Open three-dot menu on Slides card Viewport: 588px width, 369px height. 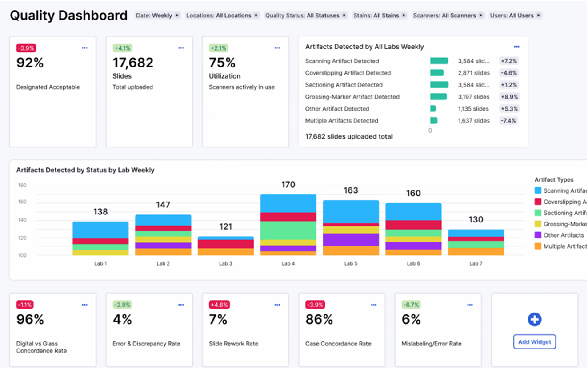tap(181, 48)
